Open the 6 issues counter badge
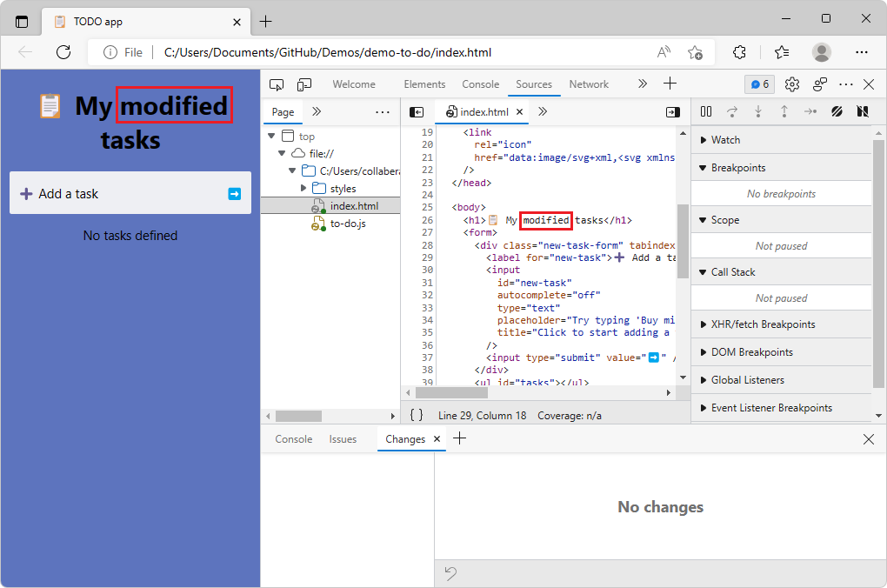 [758, 84]
